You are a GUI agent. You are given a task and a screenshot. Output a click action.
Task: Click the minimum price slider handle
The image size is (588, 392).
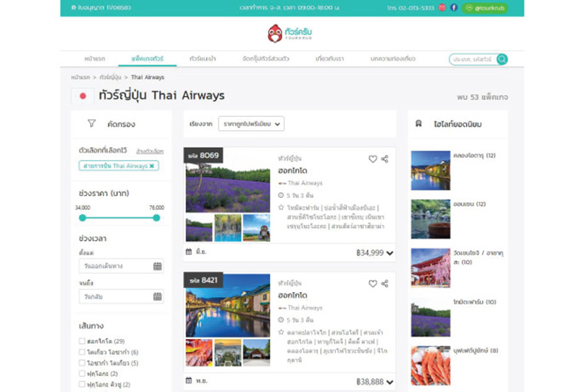[82, 218]
